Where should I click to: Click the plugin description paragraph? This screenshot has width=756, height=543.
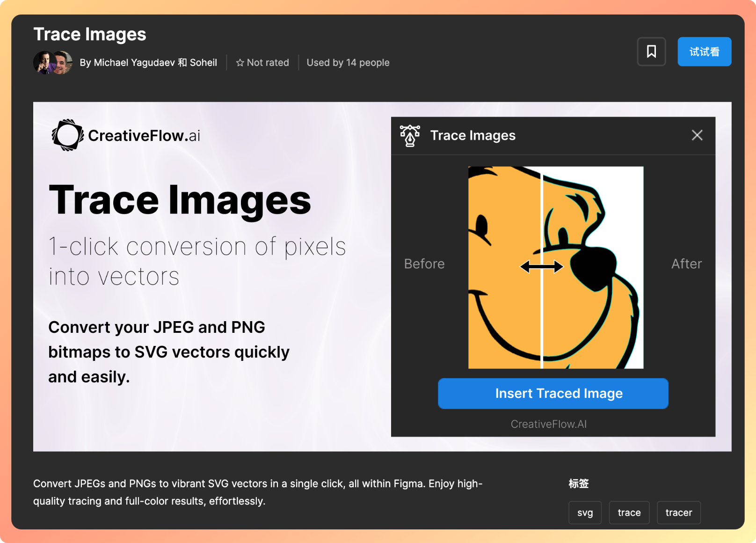tap(258, 492)
